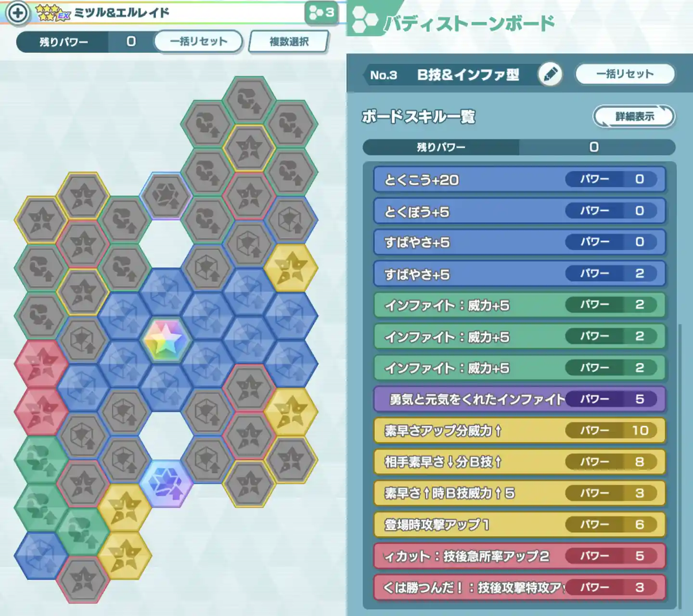Click the board name B技&インファ型
The height and width of the screenshot is (616, 693).
click(468, 75)
